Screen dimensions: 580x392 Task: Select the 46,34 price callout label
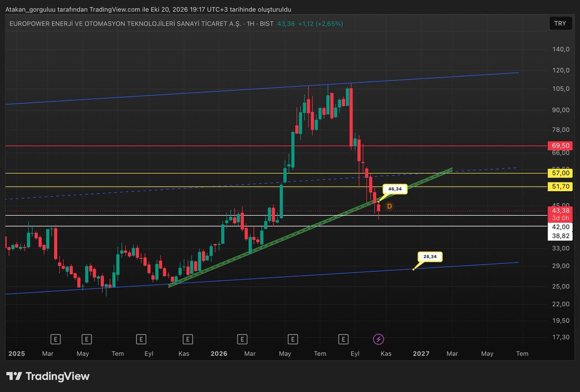pos(395,189)
